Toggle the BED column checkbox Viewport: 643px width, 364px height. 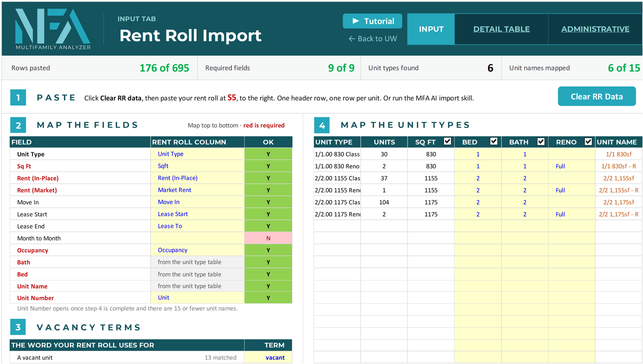494,141
